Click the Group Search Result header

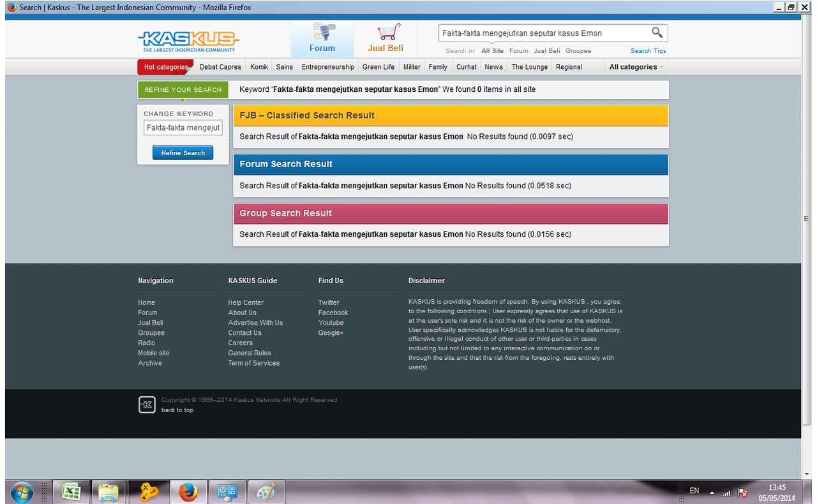pos(451,213)
